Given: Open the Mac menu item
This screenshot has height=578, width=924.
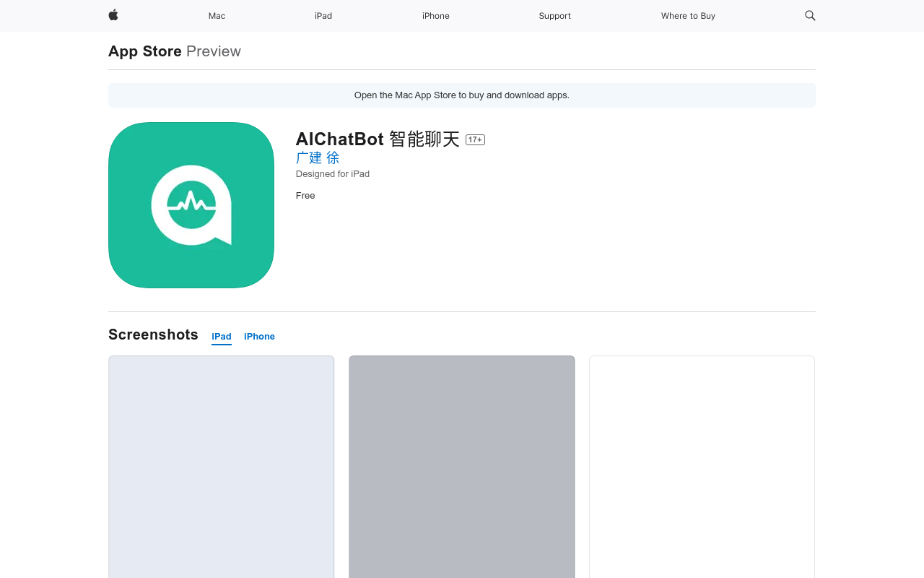Looking at the screenshot, I should pos(217,16).
